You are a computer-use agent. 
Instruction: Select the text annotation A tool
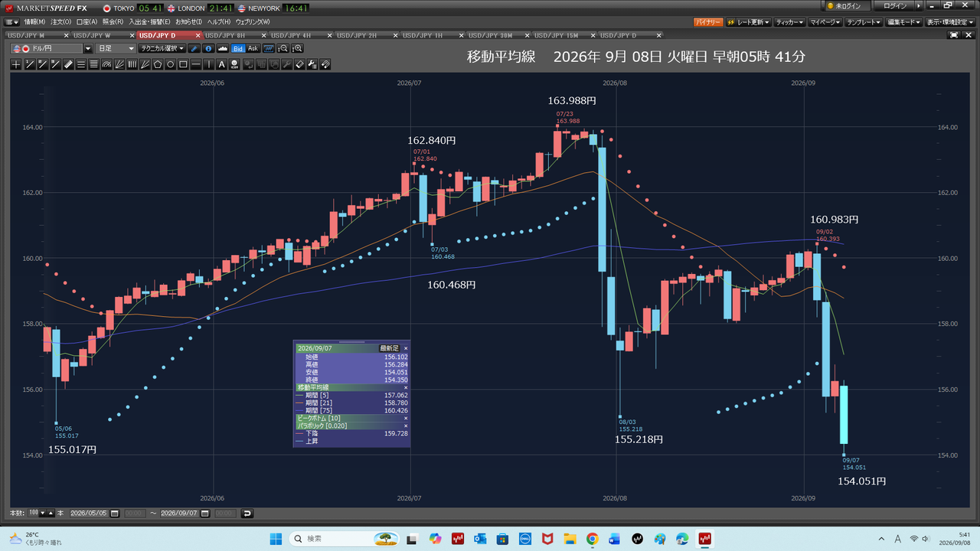coord(222,64)
